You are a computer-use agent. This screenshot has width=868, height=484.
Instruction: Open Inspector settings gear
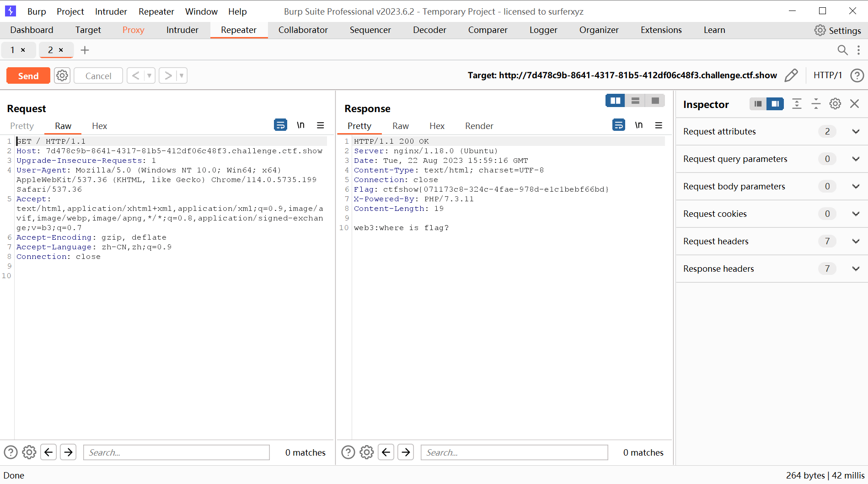[x=835, y=104]
